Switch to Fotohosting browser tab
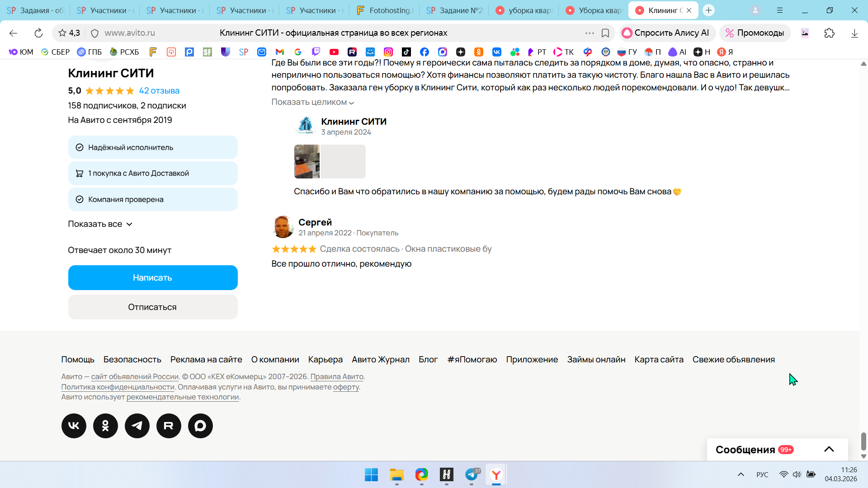This screenshot has width=868, height=488. 385,10
